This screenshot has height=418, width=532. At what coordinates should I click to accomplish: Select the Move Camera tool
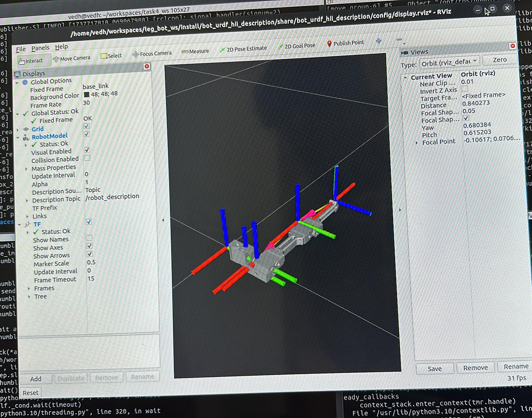(x=72, y=58)
